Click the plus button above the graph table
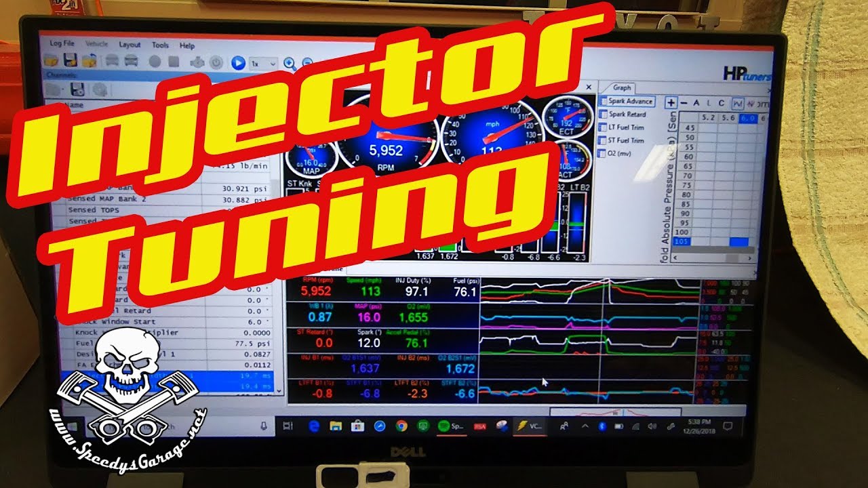868x488 pixels. point(671,103)
